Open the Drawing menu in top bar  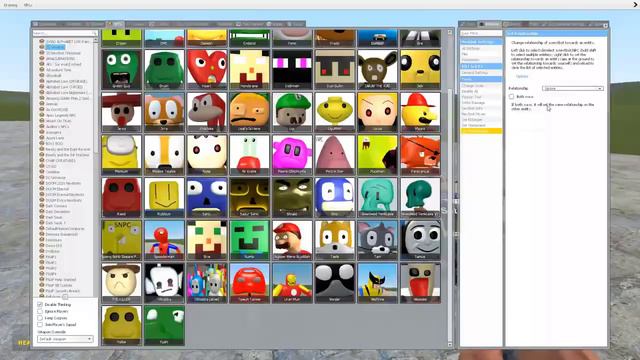[11, 5]
